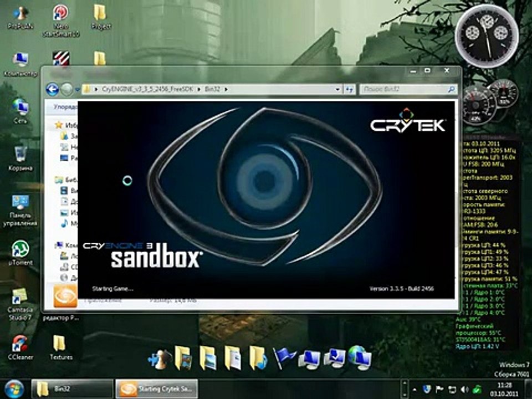Open Action Center flag tray icon
Viewport: 532px width, 399px height.
pyautogui.click(x=439, y=389)
